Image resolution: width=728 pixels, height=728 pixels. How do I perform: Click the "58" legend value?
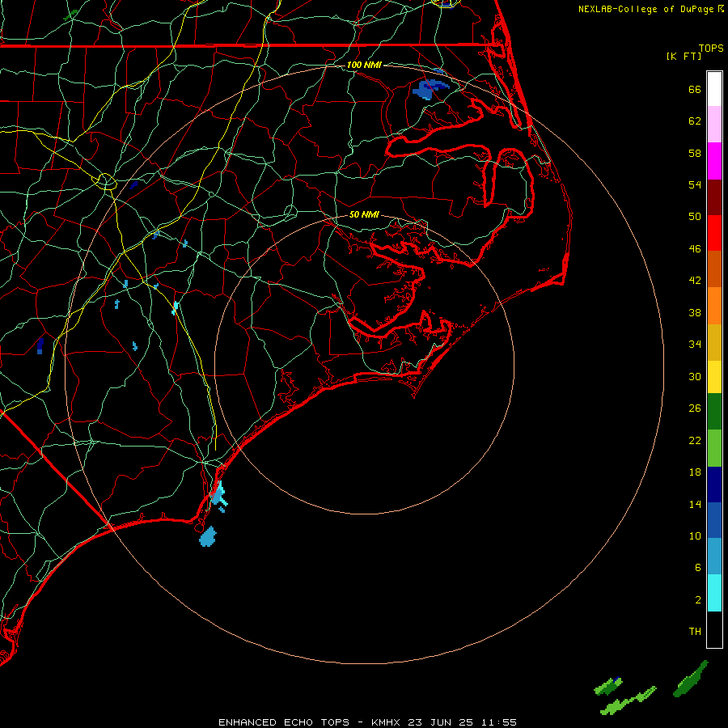[x=695, y=153]
